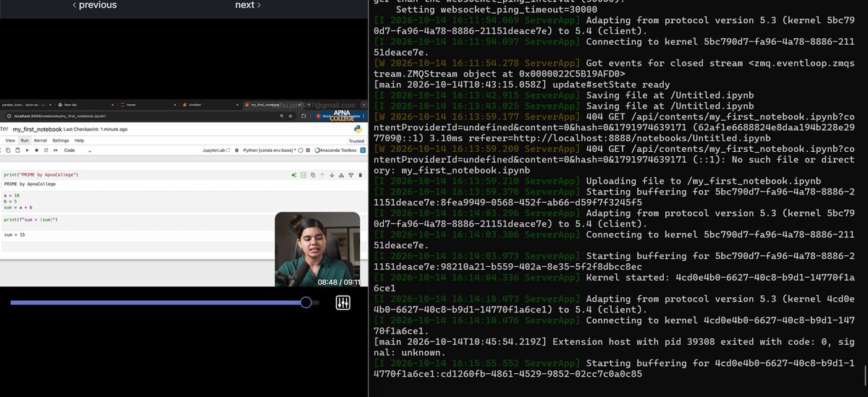This screenshot has height=397, width=868.
Task: Click the cell containing sum = a + b
Action: (x=184, y=201)
